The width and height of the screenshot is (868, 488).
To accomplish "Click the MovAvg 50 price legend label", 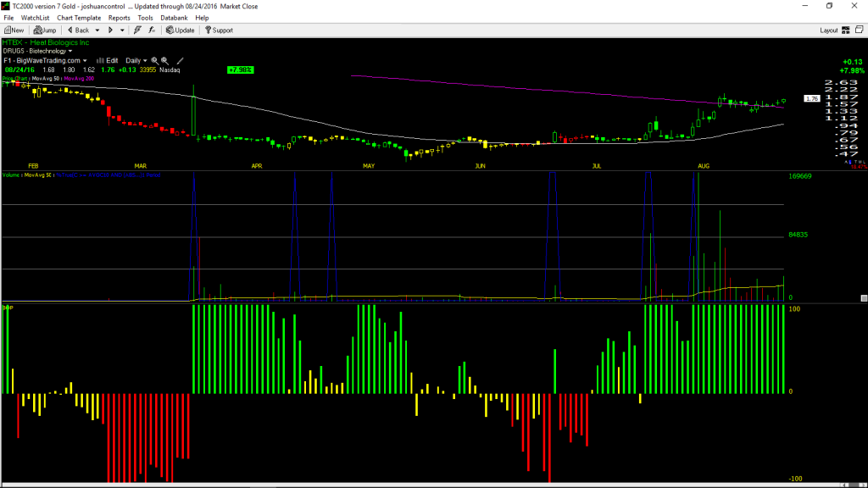I will (x=46, y=79).
